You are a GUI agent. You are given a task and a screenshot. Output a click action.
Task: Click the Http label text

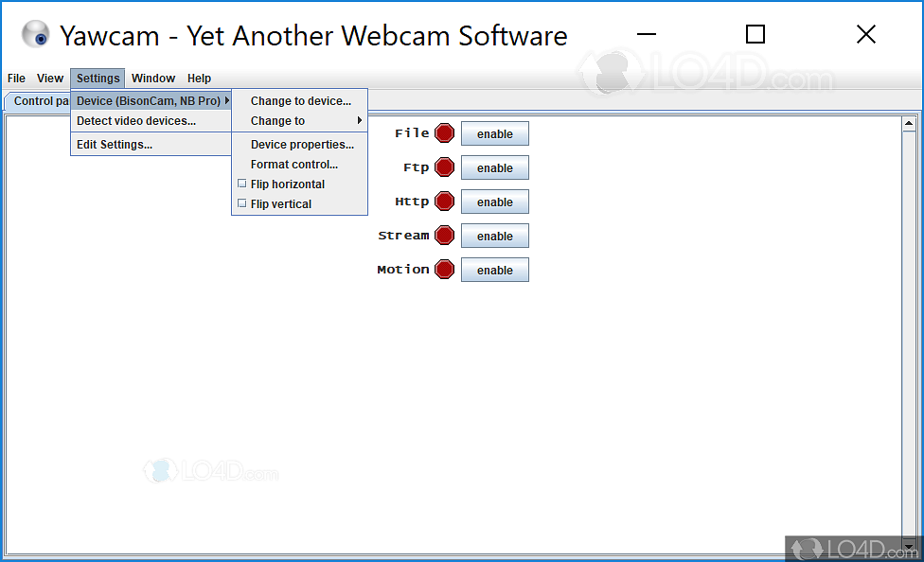click(x=412, y=202)
